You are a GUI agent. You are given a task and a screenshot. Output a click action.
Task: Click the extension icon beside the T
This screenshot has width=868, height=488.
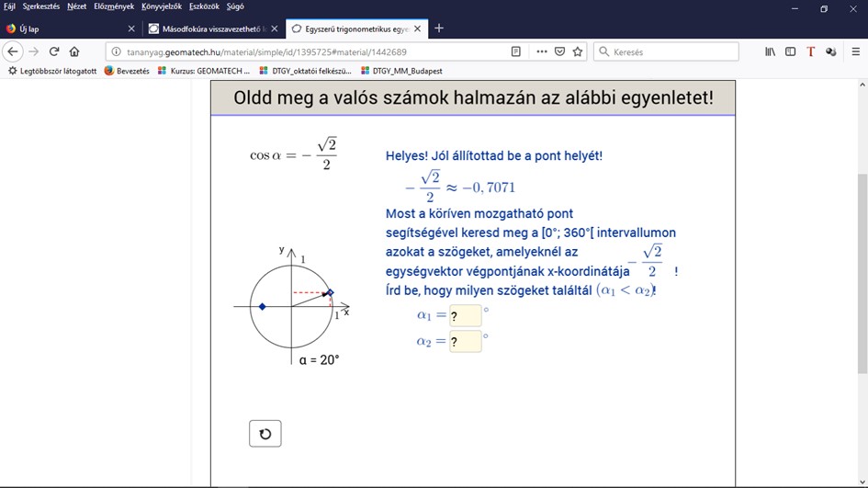click(831, 51)
